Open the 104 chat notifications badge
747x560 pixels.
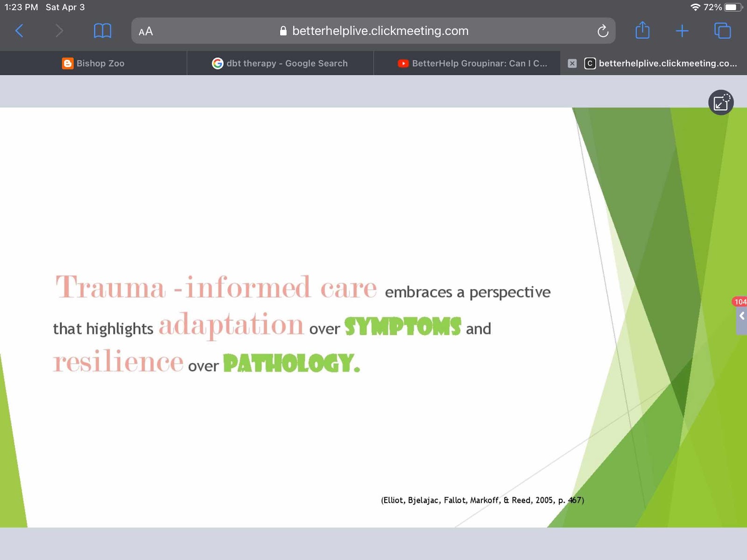740,302
